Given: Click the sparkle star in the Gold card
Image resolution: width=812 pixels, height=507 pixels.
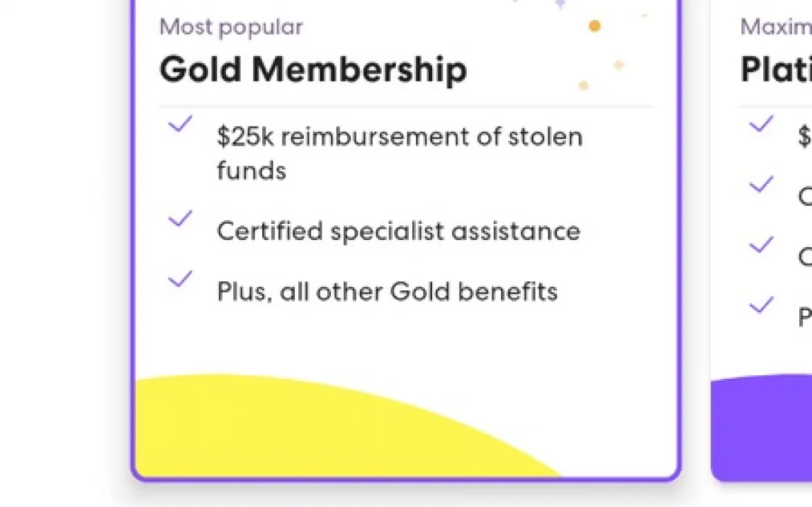Looking at the screenshot, I should [619, 65].
